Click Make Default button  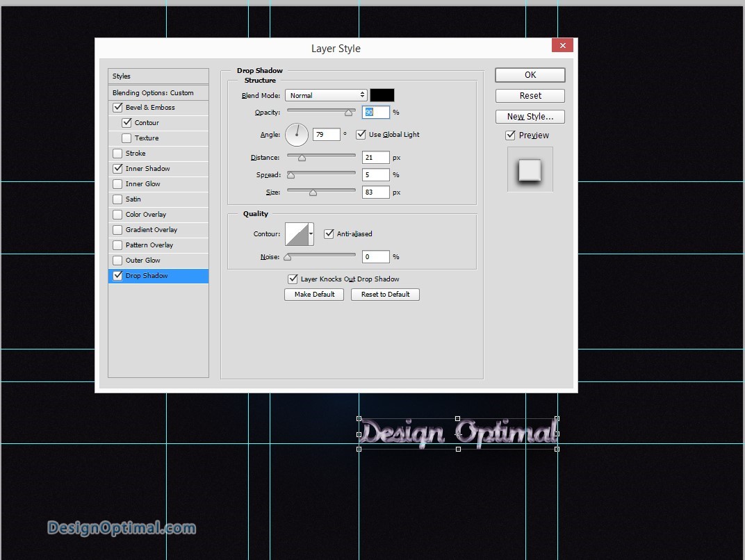tap(314, 295)
